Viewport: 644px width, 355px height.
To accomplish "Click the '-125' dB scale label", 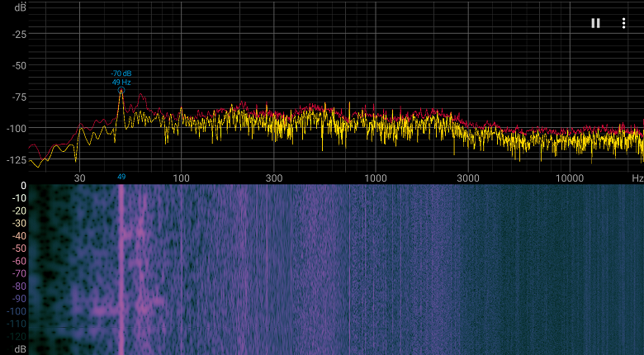I will 17,160.
